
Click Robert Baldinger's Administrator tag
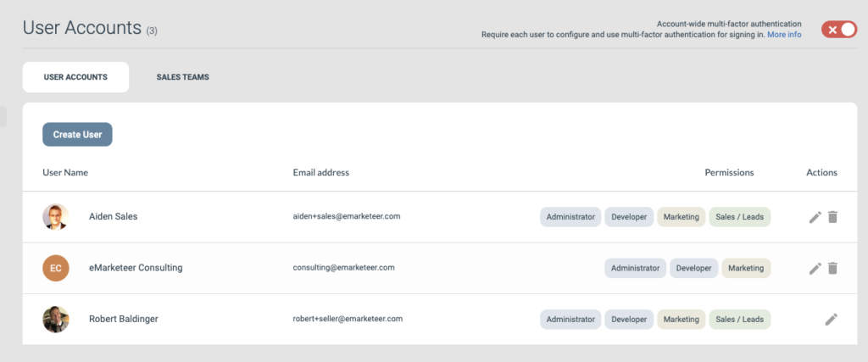[570, 320]
